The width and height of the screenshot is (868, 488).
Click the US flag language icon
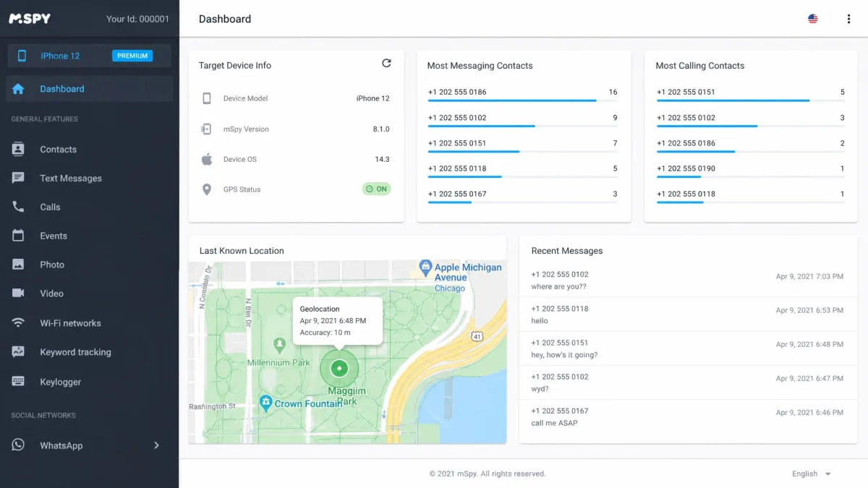[x=813, y=19]
